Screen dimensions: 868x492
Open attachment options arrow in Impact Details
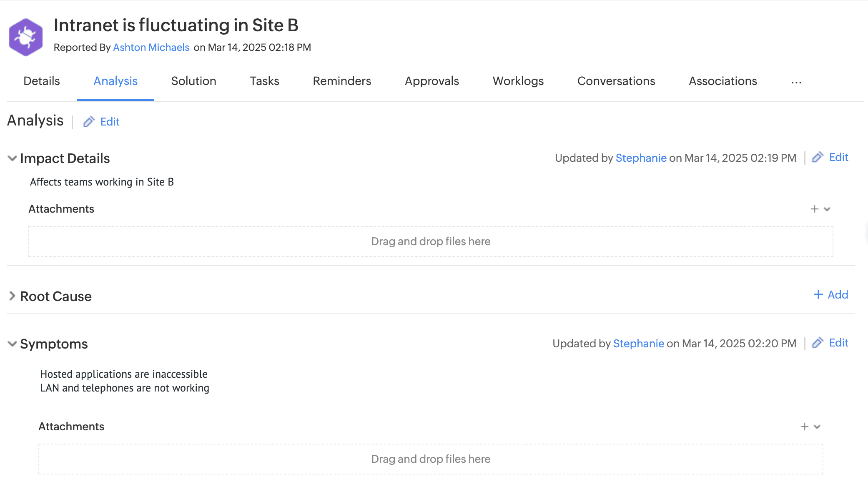[x=828, y=209]
